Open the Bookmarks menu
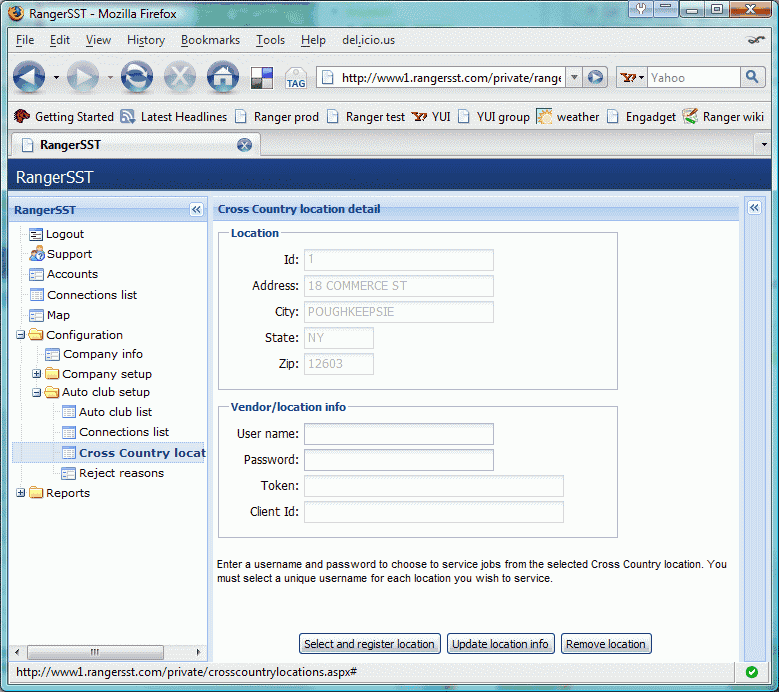The height and width of the screenshot is (692, 779). [x=210, y=40]
